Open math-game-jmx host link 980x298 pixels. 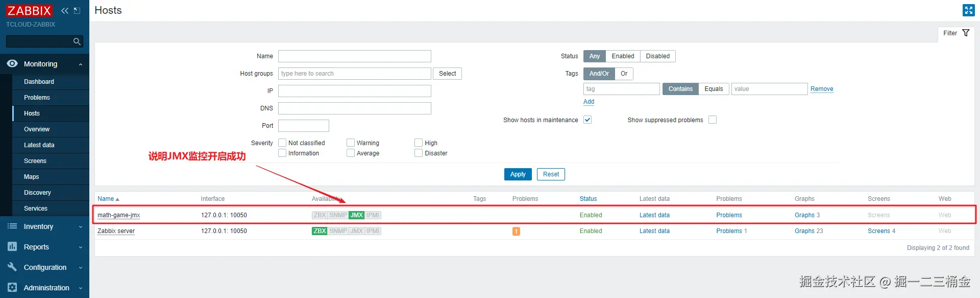pyautogui.click(x=119, y=215)
